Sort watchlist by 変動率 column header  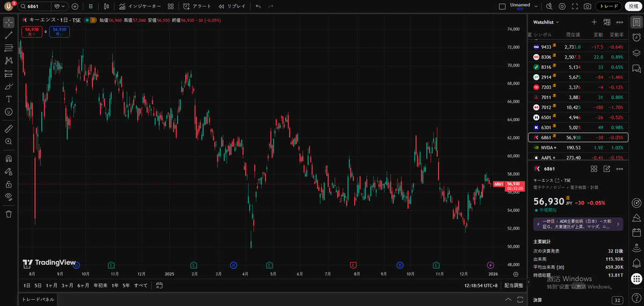point(616,34)
